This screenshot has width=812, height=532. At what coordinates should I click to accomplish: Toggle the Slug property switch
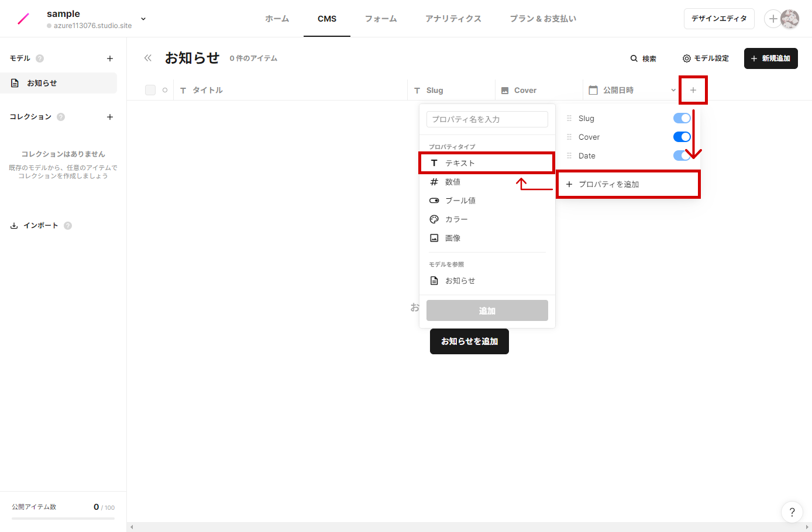click(x=682, y=118)
